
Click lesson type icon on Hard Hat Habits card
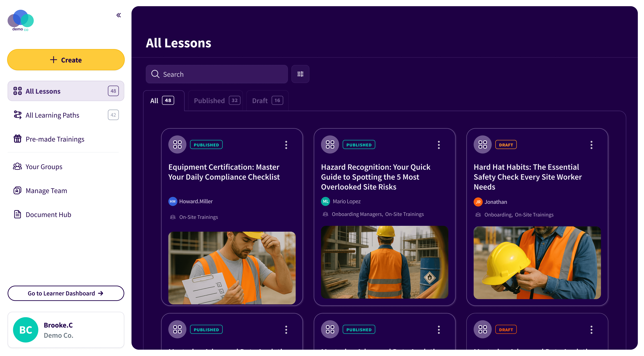483,145
